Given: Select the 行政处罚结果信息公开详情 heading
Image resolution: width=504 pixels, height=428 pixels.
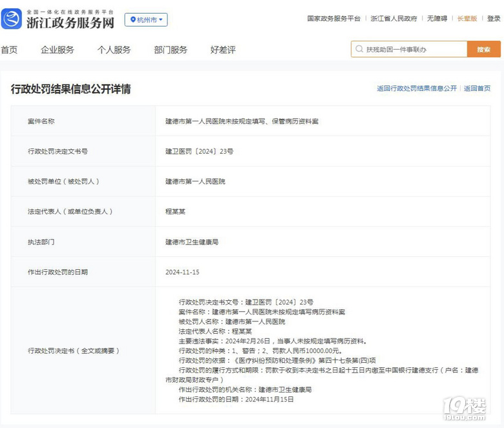Looking at the screenshot, I should 70,89.
